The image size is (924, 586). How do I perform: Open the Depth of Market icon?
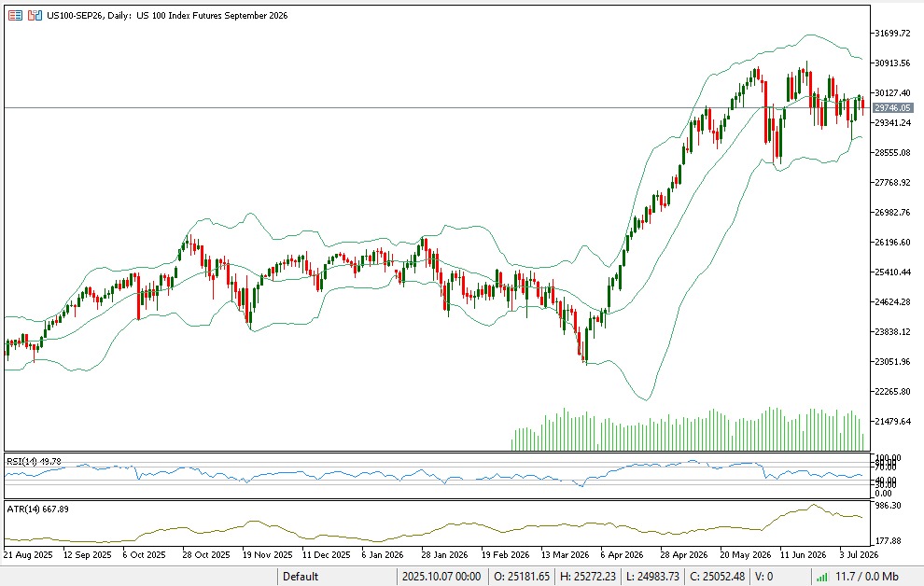click(15, 15)
